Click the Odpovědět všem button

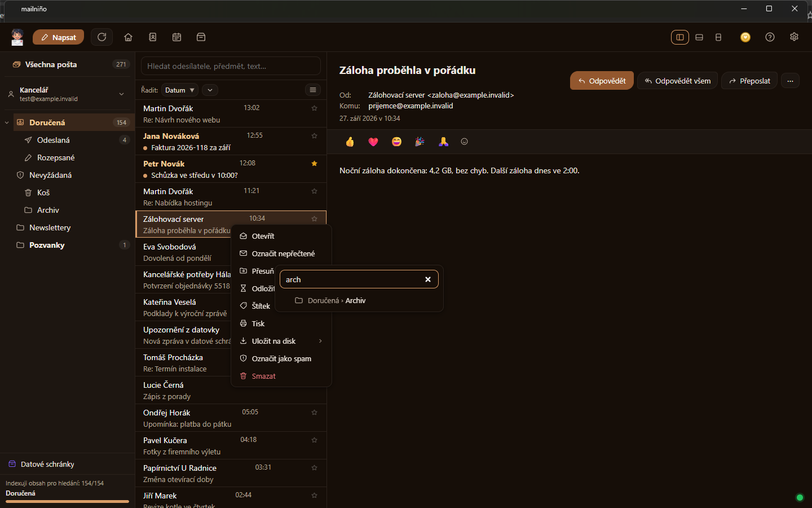[x=678, y=81]
